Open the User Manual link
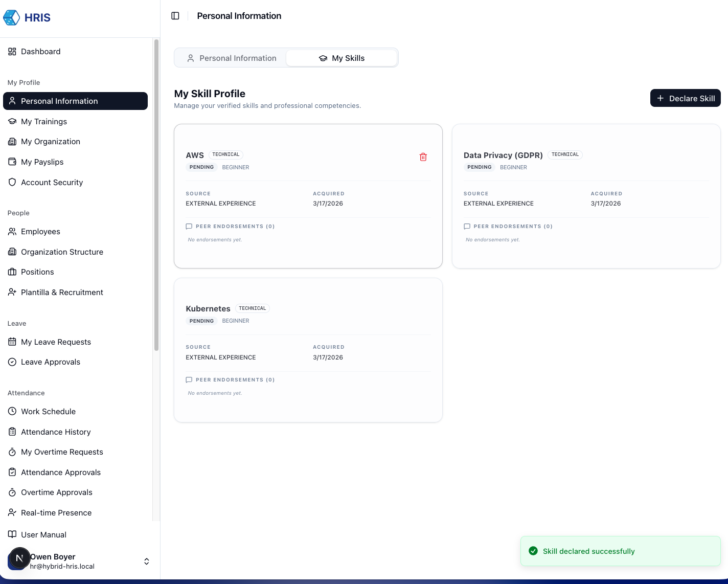 coord(43,535)
